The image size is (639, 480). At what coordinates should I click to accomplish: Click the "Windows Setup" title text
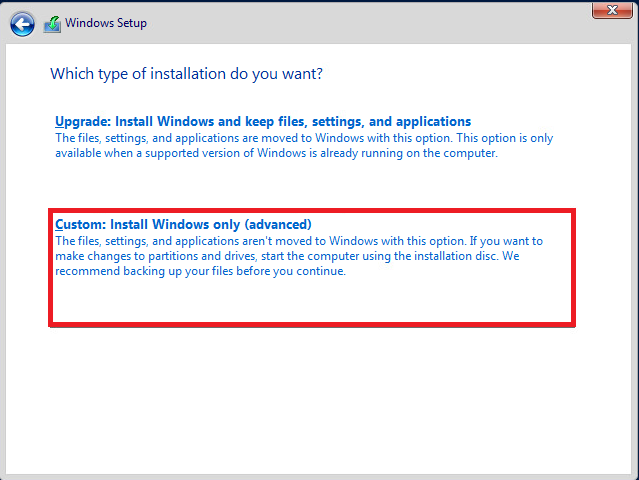click(107, 23)
